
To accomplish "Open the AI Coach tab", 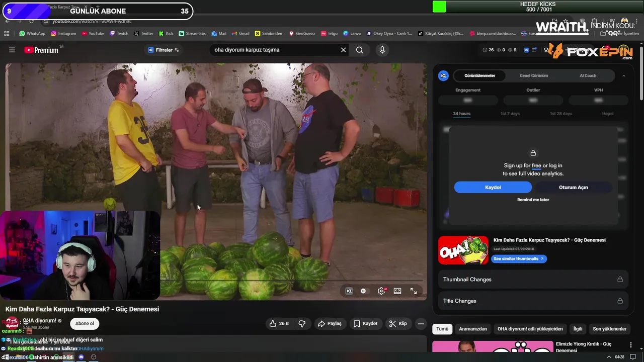I will point(588,75).
